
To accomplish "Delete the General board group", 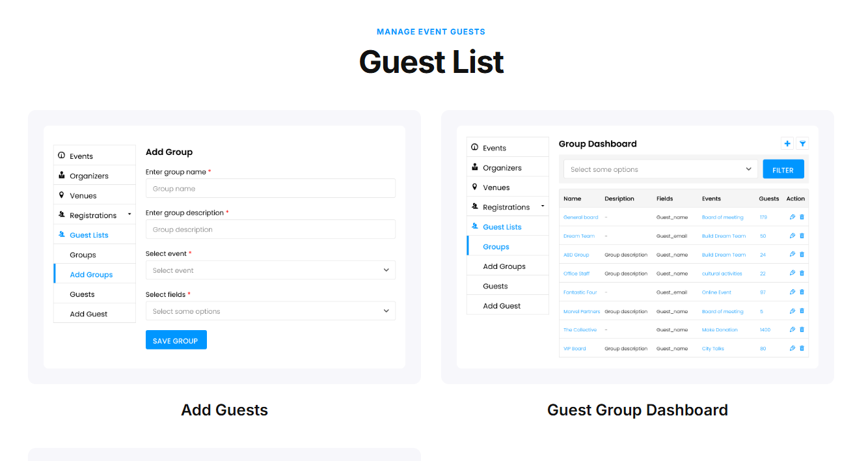I will 802,217.
